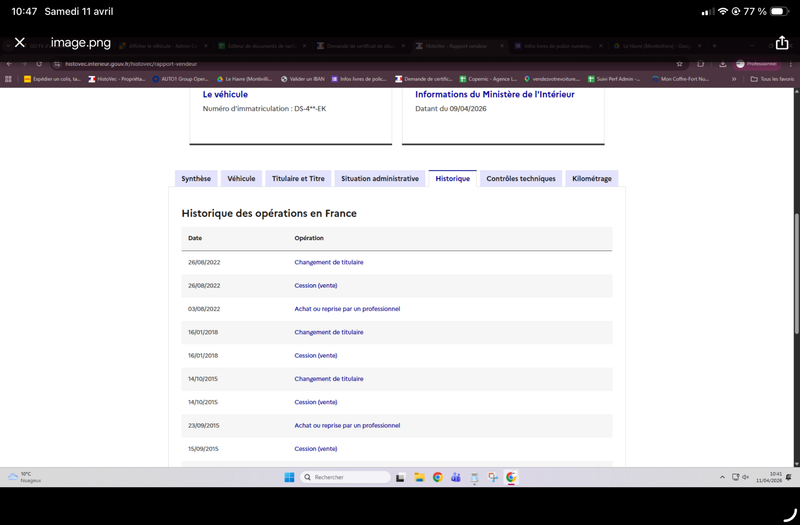The height and width of the screenshot is (525, 800).
Task: Open the Contrôles techniques tab
Action: 521,179
